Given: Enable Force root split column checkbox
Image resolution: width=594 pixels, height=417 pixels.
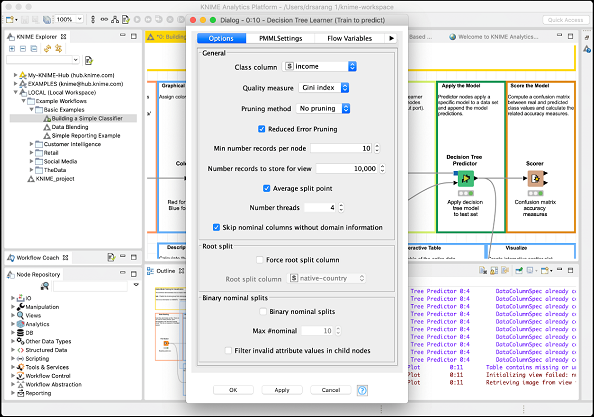Looking at the screenshot, I should coord(259,260).
